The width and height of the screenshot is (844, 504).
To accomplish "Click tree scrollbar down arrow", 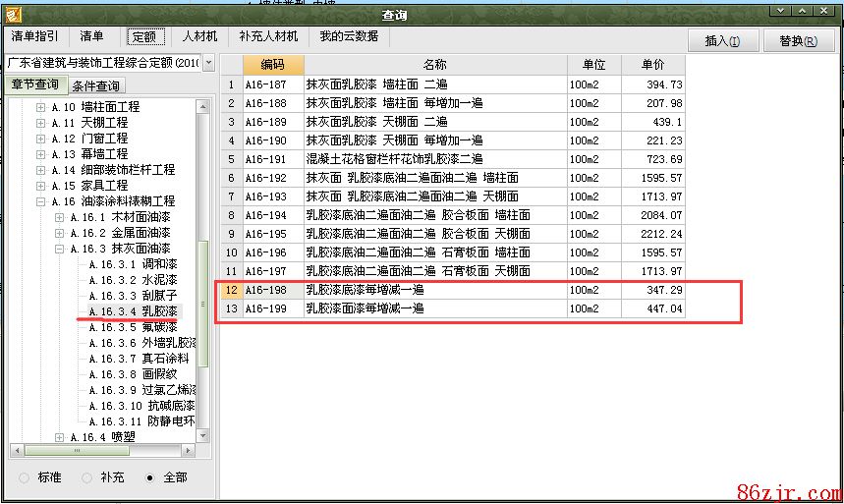I will click(x=203, y=435).
